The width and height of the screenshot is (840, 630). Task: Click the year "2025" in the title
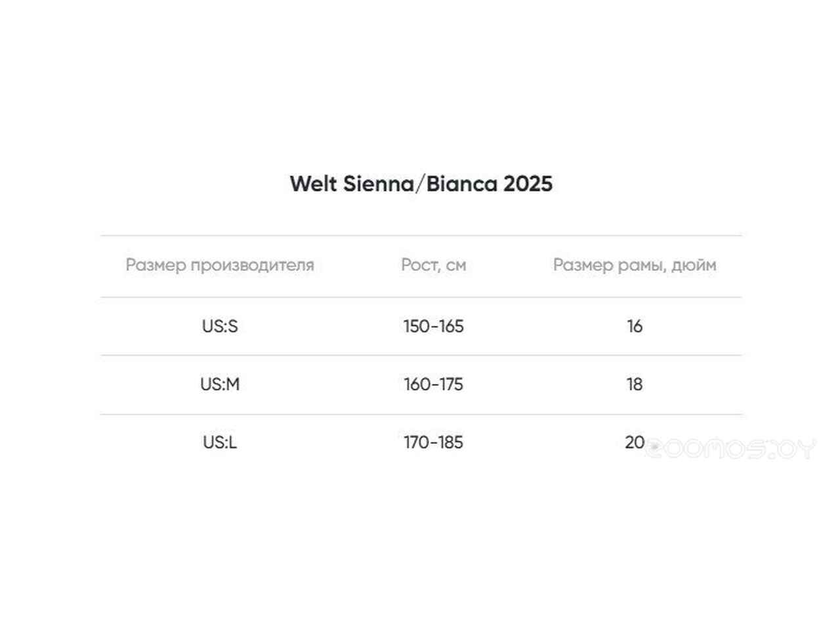click(528, 184)
